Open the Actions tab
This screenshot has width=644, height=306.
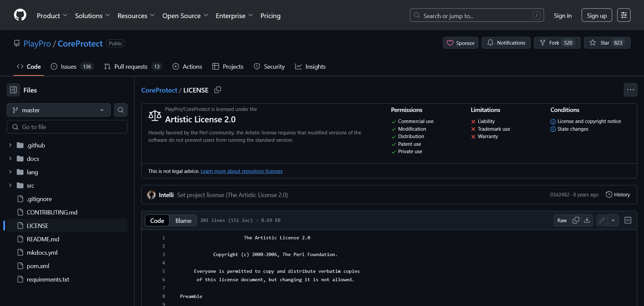click(187, 67)
